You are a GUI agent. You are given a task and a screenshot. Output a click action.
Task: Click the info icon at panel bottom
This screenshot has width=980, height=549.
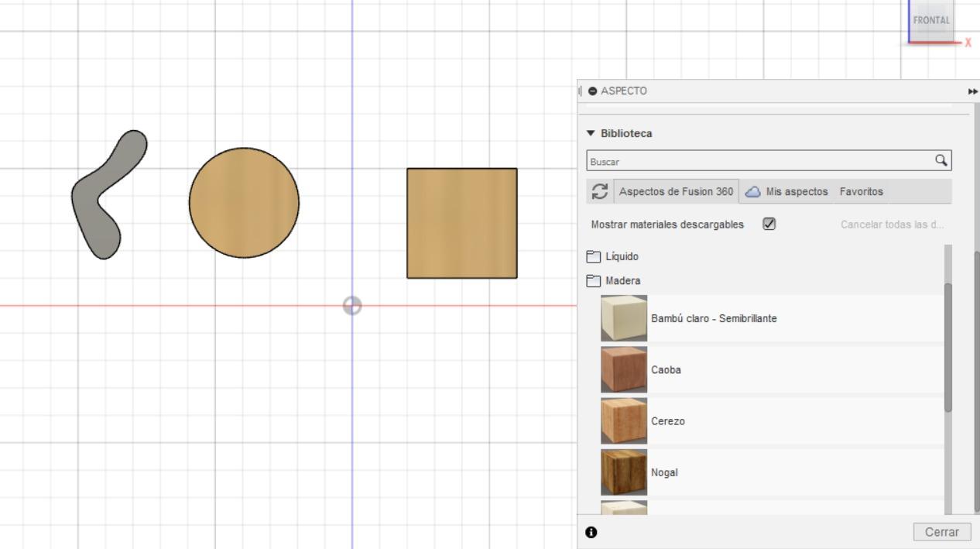pos(591,532)
